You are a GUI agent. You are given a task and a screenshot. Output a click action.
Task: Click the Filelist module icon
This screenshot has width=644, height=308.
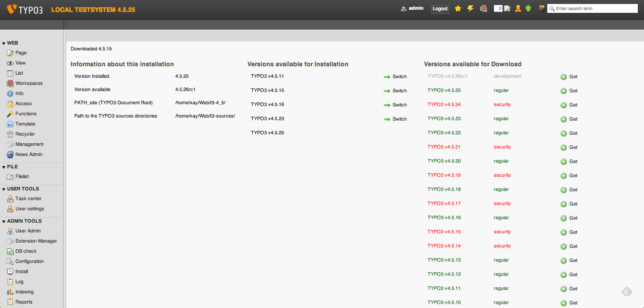click(x=10, y=177)
